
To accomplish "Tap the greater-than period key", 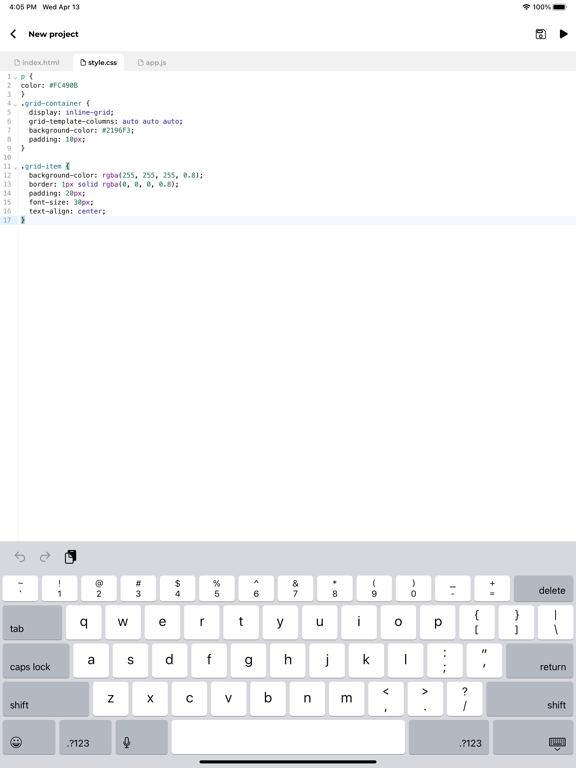I will pos(425,699).
